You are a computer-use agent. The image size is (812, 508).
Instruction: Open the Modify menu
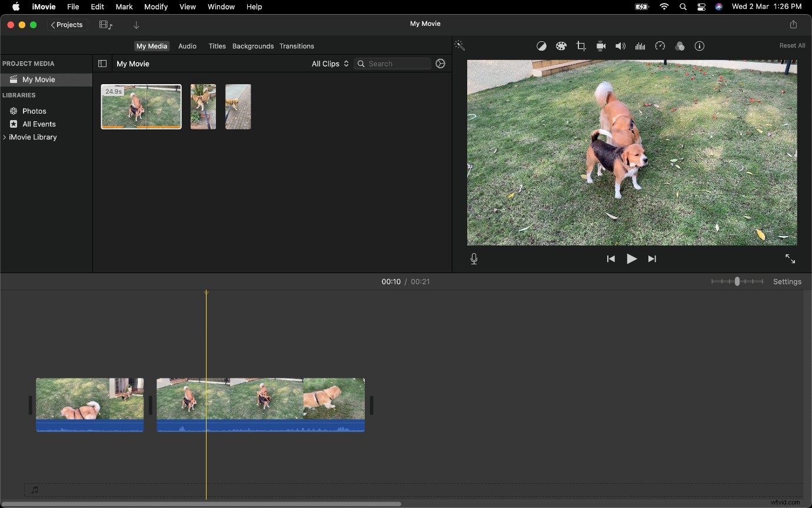coord(156,6)
